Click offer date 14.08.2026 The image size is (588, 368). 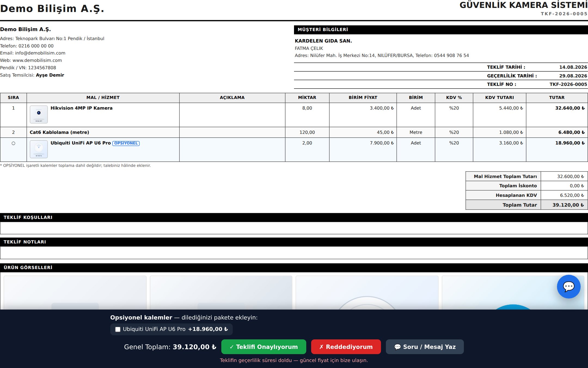(x=573, y=67)
